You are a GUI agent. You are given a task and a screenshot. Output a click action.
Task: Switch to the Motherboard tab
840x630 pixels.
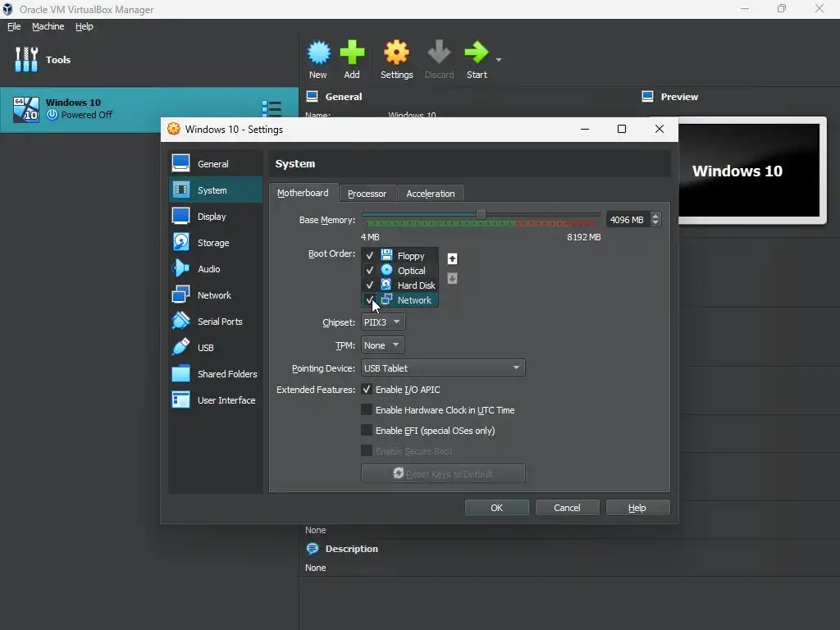pos(304,193)
